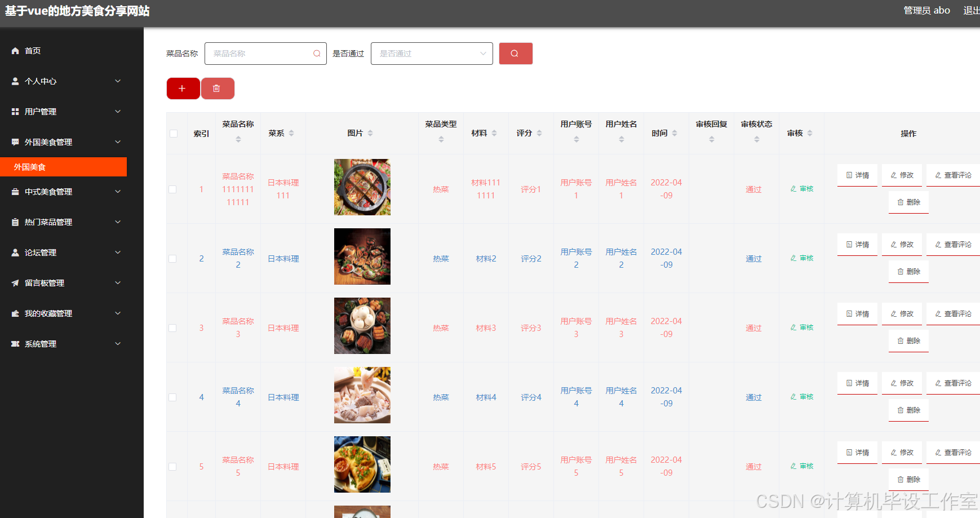Click the user icon beside 论坛管理

tap(15, 253)
